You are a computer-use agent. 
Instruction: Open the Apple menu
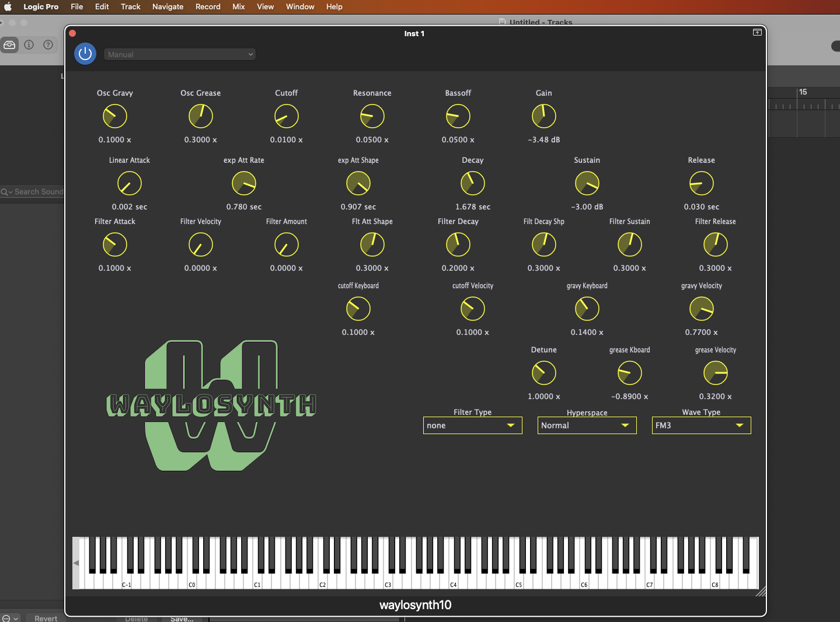click(x=8, y=7)
